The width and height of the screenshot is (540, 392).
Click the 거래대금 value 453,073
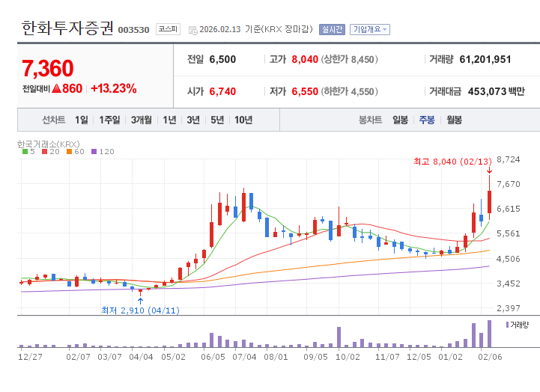tap(488, 91)
